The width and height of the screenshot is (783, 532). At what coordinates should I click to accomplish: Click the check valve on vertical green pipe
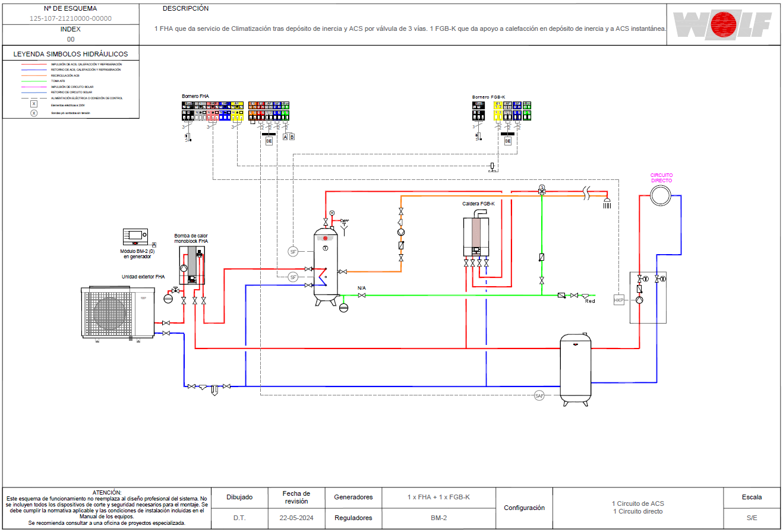coord(542,258)
